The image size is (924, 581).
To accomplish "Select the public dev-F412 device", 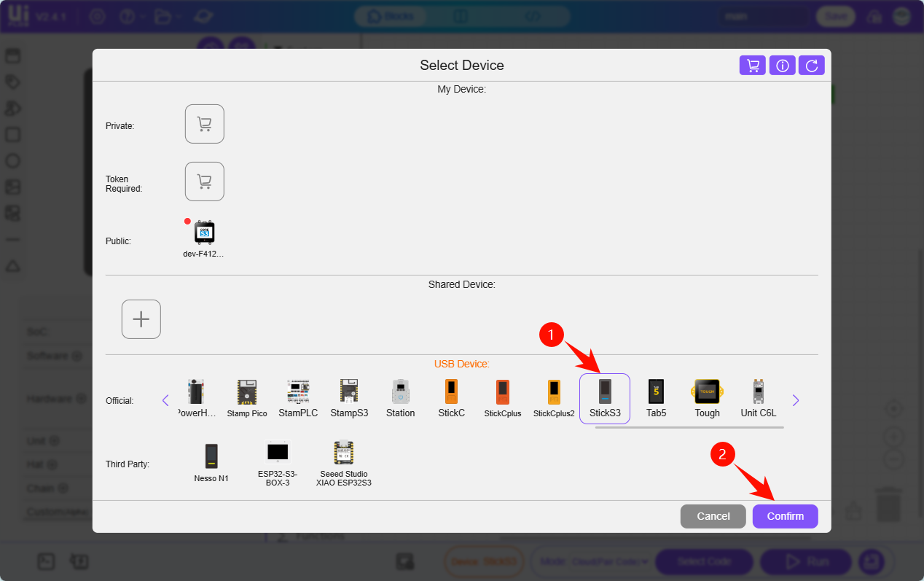I will pos(204,238).
